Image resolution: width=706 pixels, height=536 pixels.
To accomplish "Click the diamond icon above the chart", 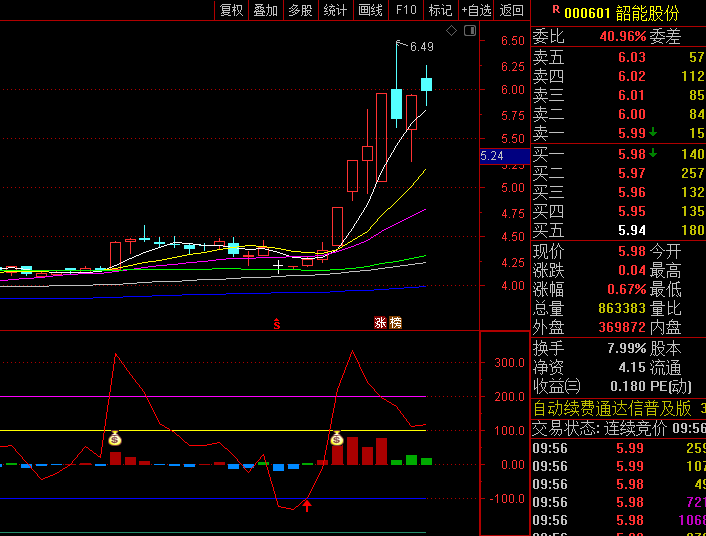I will pyautogui.click(x=451, y=31).
